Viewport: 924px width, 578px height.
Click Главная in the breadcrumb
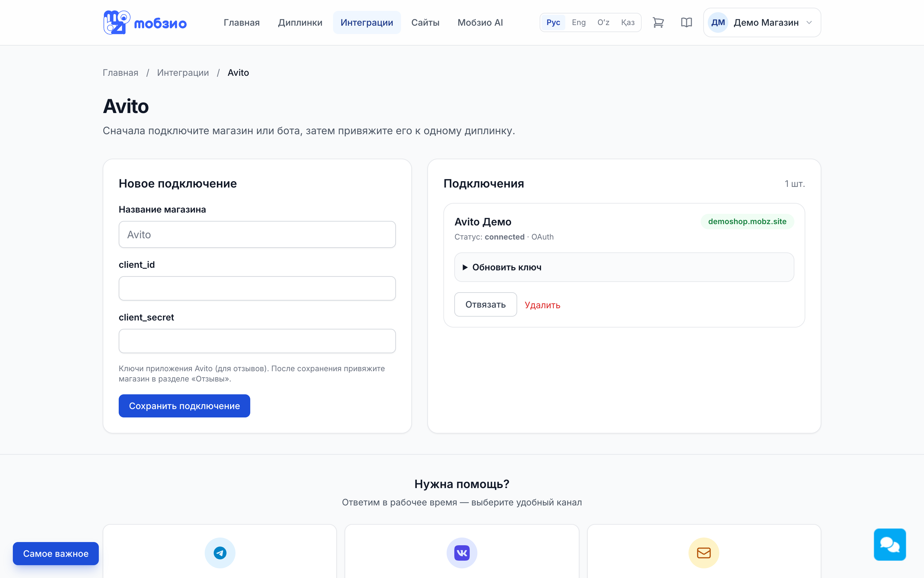[120, 73]
